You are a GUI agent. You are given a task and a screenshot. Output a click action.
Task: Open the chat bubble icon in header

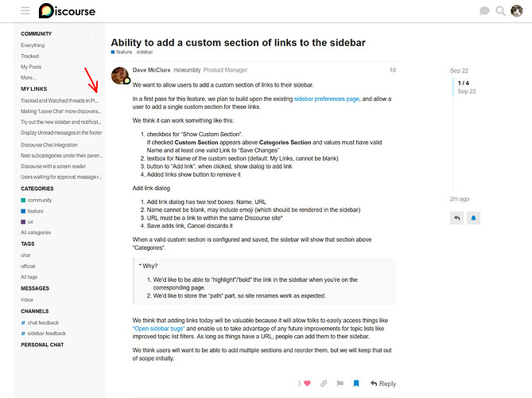[x=484, y=11]
